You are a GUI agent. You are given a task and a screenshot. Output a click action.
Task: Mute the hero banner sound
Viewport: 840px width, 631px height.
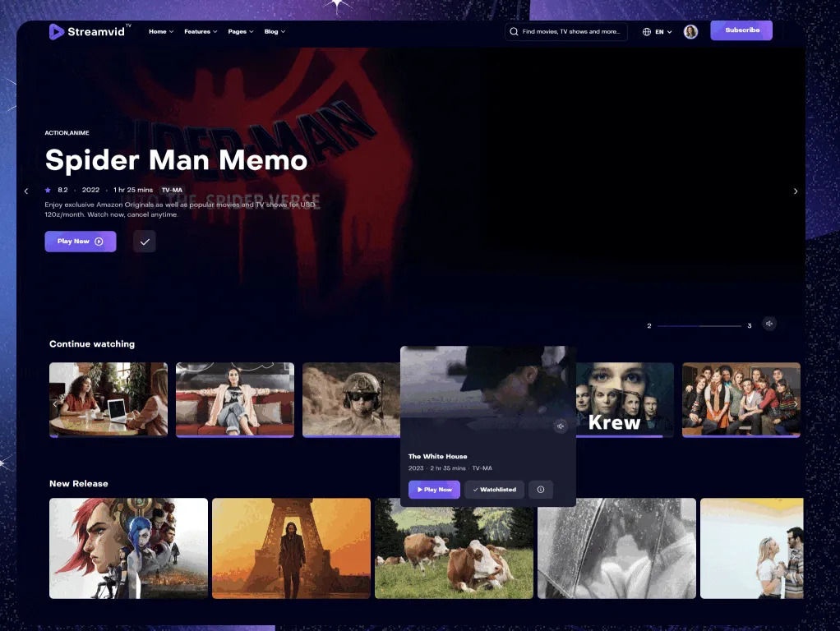769,324
